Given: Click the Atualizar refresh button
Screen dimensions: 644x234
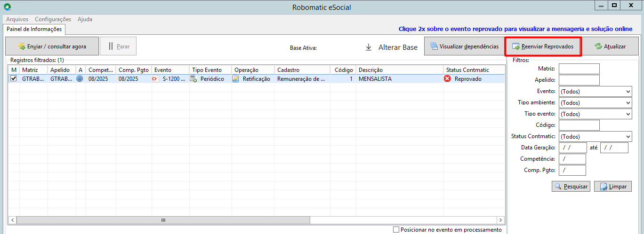Looking at the screenshot, I should click(610, 47).
